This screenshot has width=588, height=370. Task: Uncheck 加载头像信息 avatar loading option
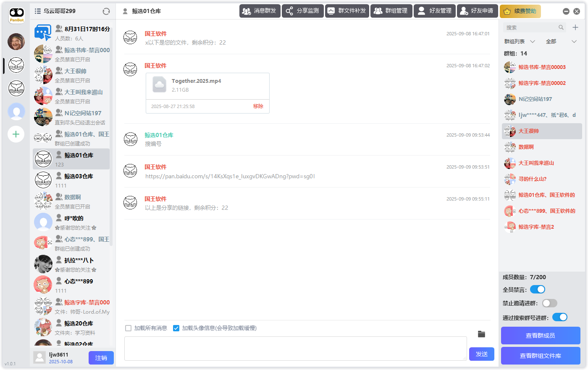(176, 328)
